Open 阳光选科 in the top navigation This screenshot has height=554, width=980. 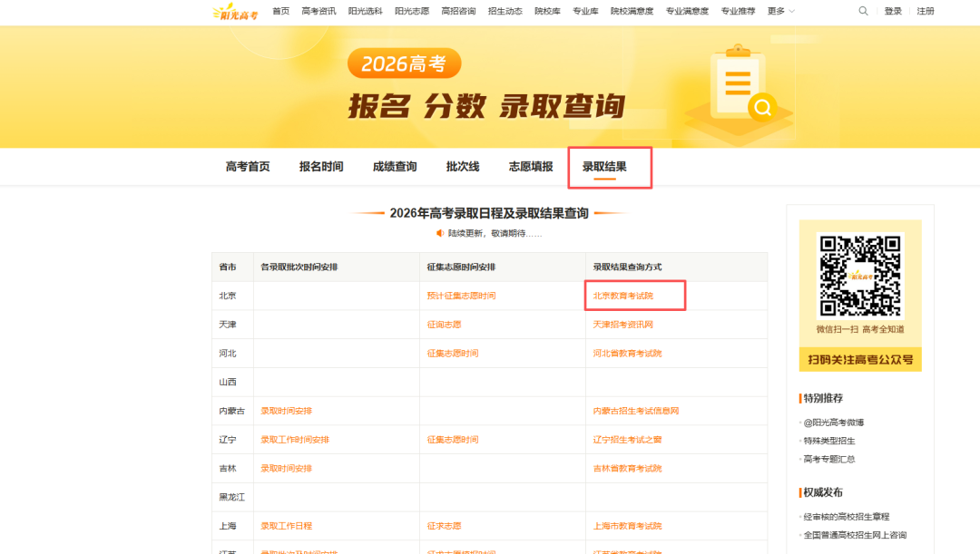tap(365, 11)
